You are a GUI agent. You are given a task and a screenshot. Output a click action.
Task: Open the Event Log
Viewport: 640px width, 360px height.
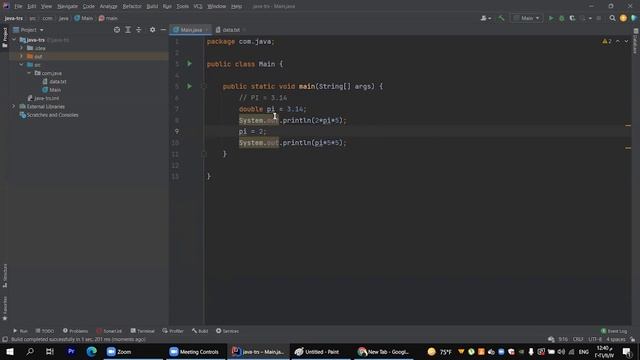tap(614, 331)
